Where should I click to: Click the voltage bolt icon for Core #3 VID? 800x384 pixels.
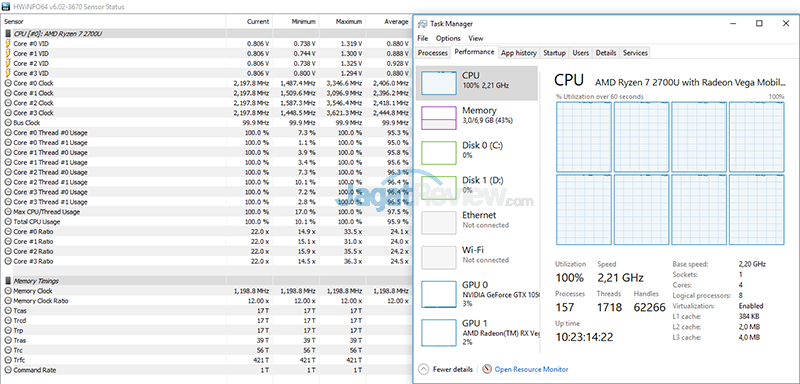click(x=8, y=73)
